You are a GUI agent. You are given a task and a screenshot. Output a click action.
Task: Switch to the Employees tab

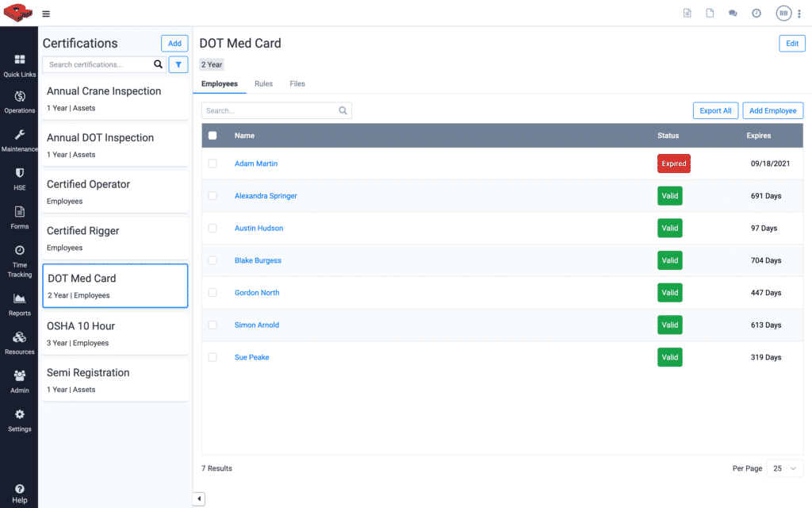[220, 83]
